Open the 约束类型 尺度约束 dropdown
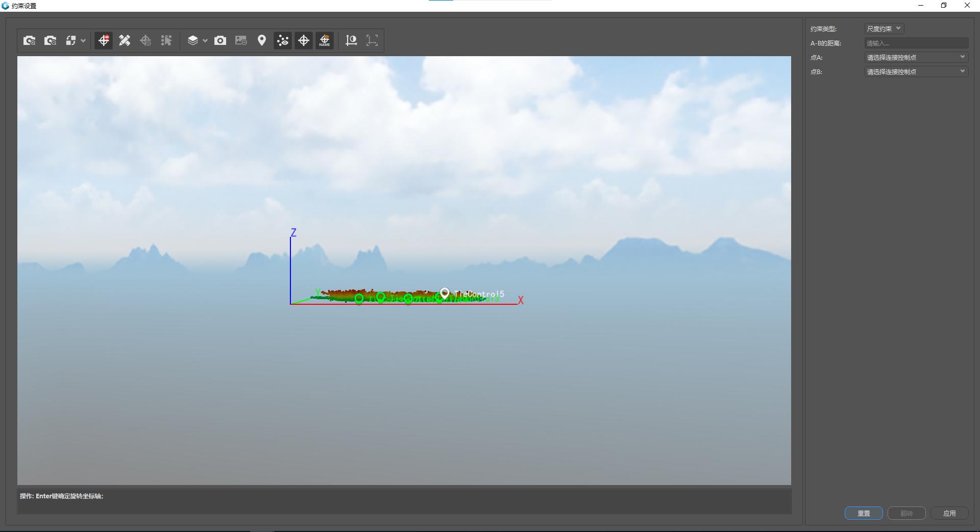The height and width of the screenshot is (532, 980). [884, 29]
